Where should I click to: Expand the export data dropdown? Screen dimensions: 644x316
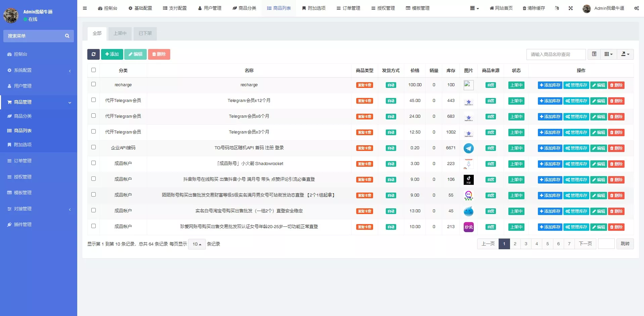tap(625, 54)
